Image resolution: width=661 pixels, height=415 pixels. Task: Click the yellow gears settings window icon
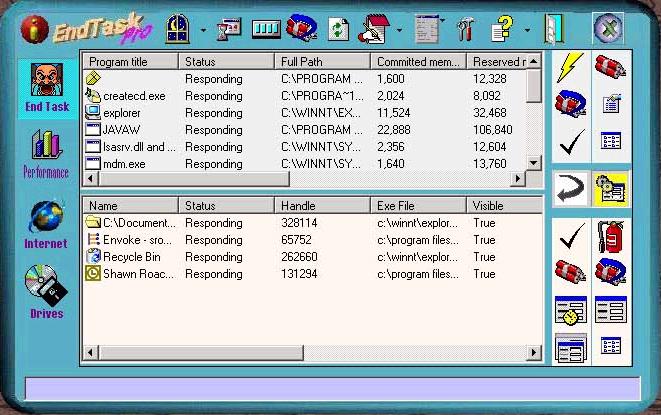pyautogui.click(x=610, y=189)
